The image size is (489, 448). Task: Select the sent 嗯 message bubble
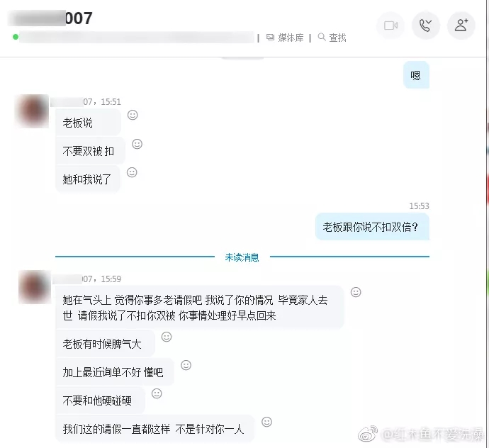[416, 75]
